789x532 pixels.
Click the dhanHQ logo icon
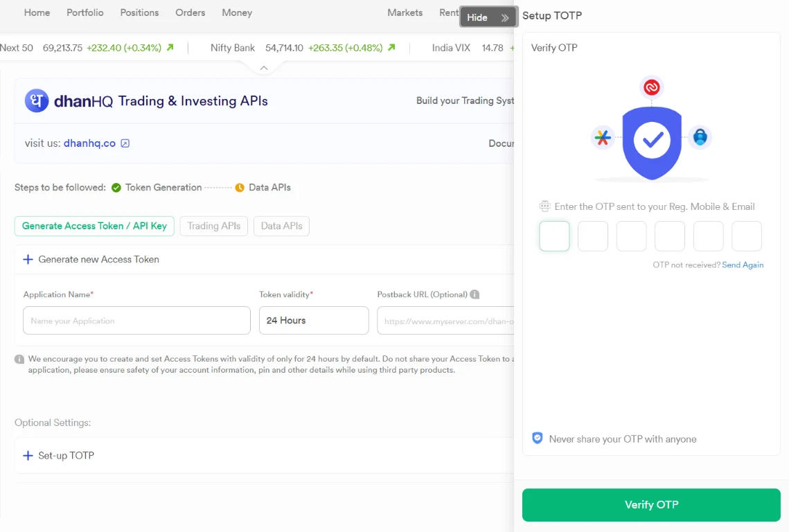pos(37,100)
